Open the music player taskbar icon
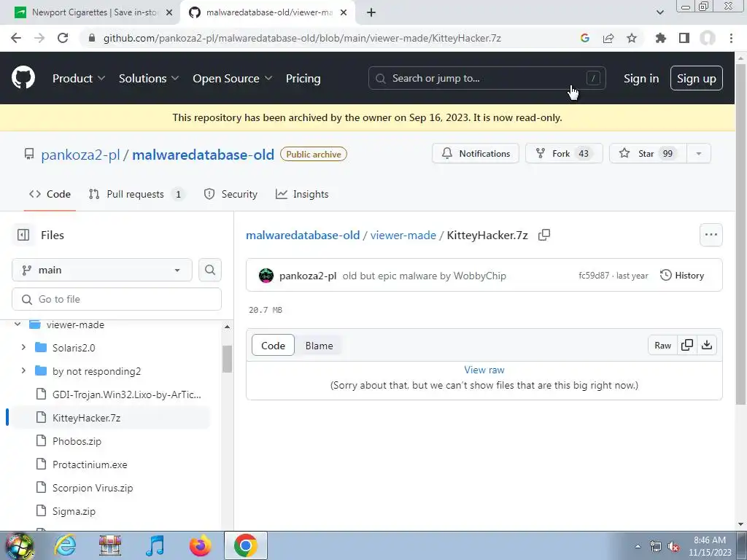This screenshot has height=560, width=747. tap(155, 545)
